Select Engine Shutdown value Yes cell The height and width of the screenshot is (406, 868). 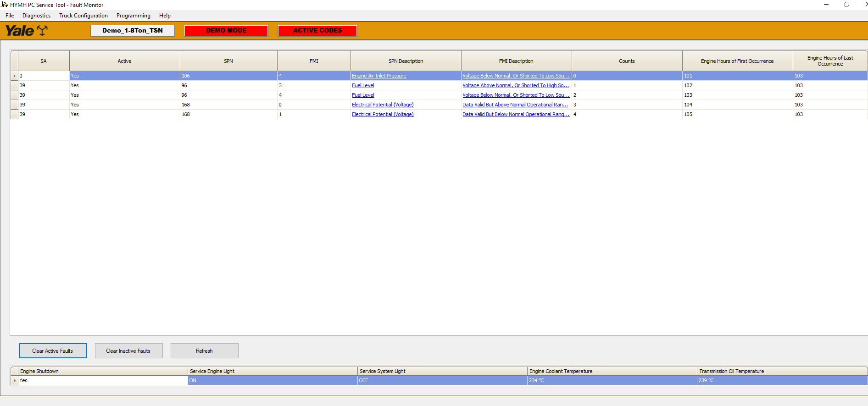(103, 380)
